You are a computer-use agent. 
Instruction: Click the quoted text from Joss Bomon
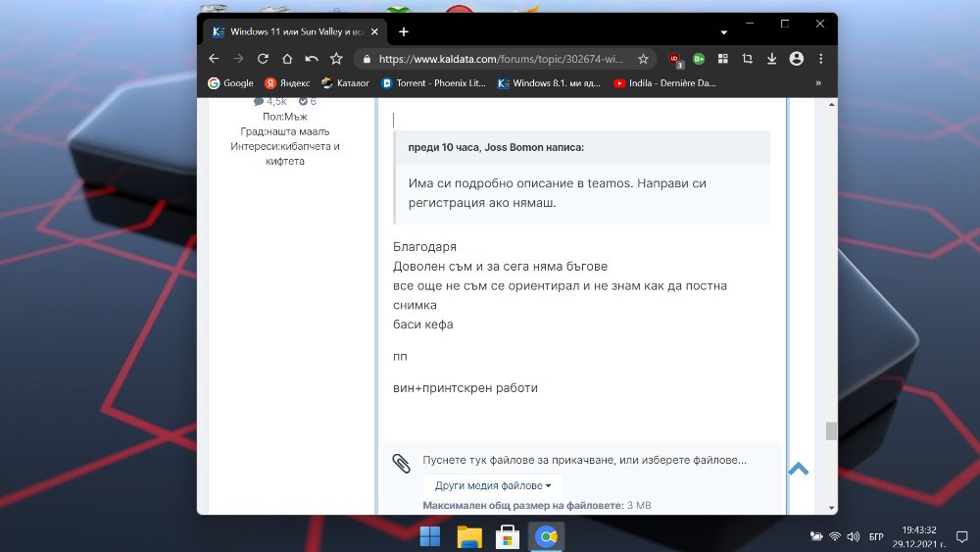(x=558, y=193)
